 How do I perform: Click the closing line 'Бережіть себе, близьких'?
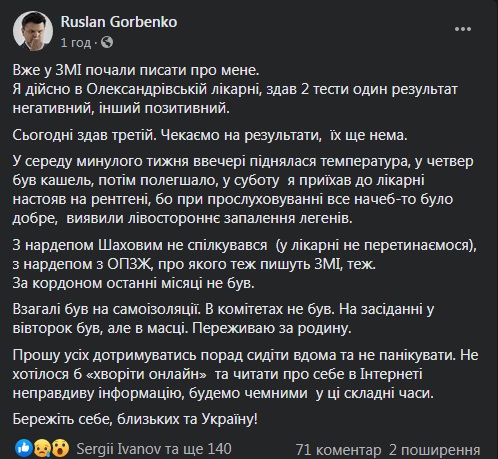click(135, 419)
